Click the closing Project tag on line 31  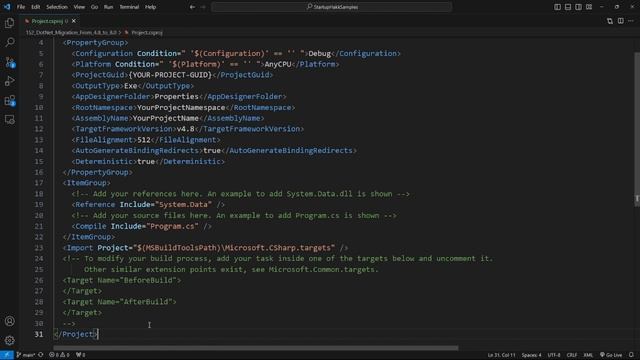tap(76, 334)
